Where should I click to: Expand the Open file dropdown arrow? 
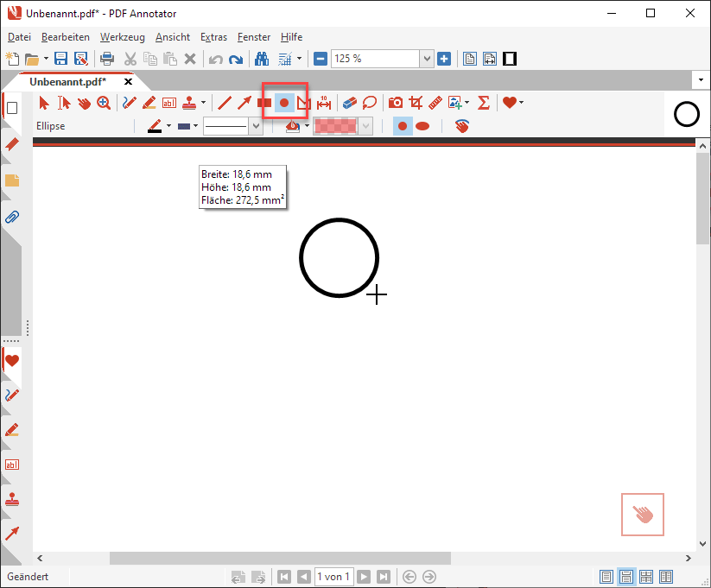[46, 59]
